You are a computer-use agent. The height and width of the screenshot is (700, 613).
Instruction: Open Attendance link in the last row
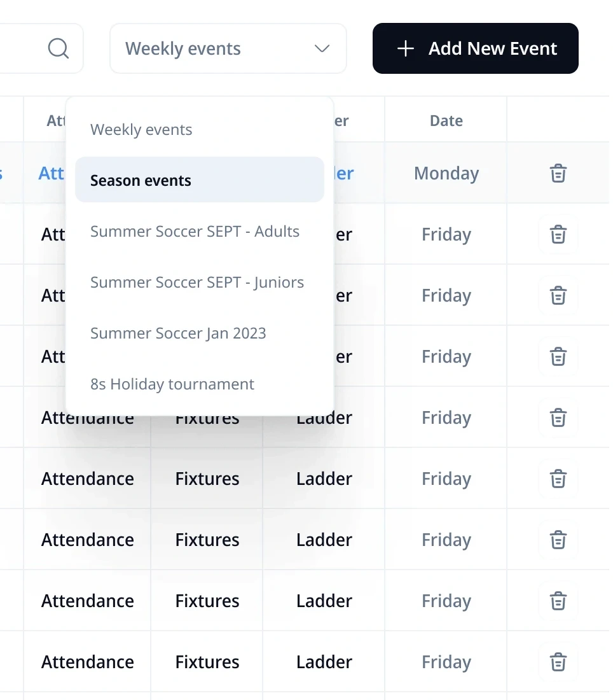tap(88, 662)
